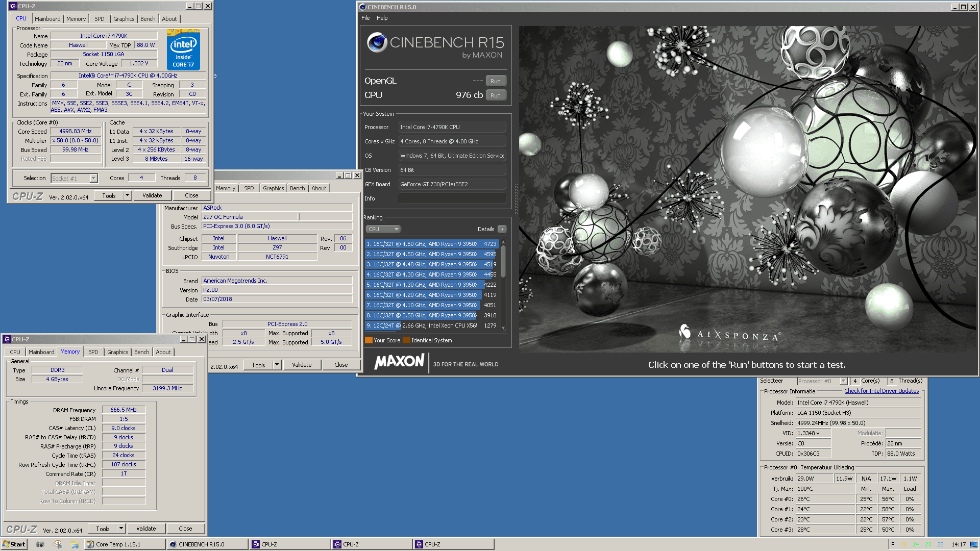Open the File menu in Cinebench
This screenshot has width=980, height=551.
coord(365,18)
